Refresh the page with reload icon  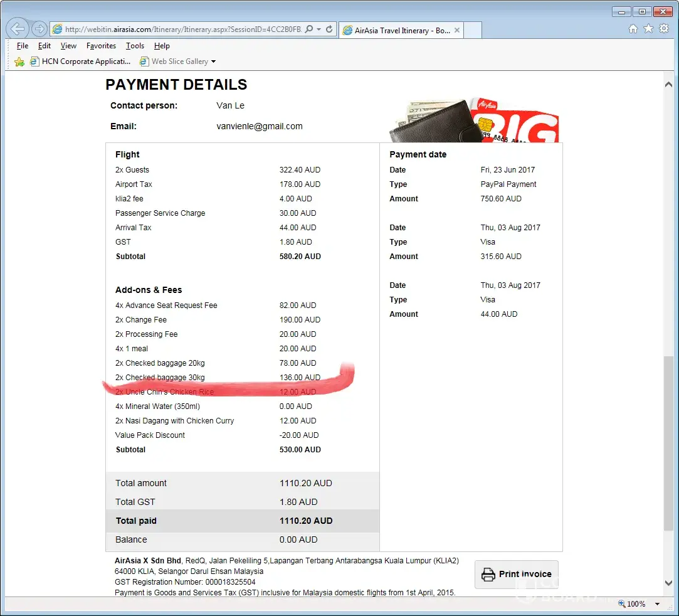click(329, 29)
